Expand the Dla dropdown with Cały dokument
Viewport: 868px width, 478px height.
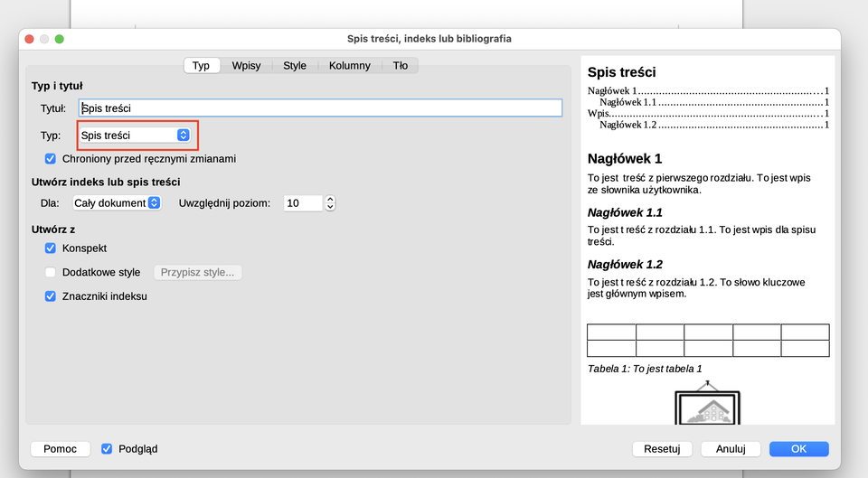(x=118, y=203)
